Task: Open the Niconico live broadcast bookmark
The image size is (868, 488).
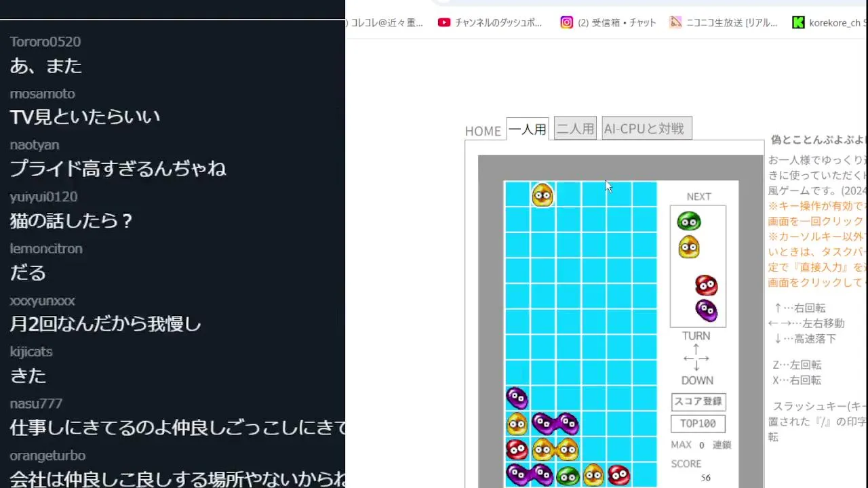Action: click(724, 22)
